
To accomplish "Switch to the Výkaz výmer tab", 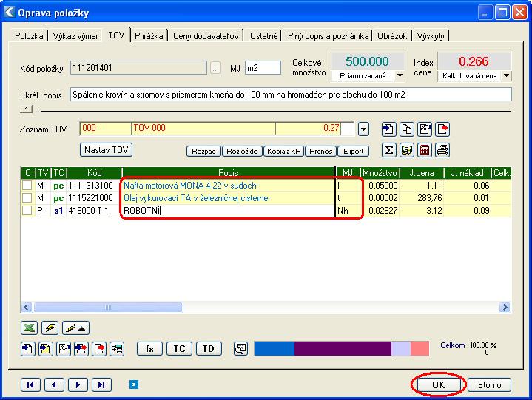I will pos(75,35).
